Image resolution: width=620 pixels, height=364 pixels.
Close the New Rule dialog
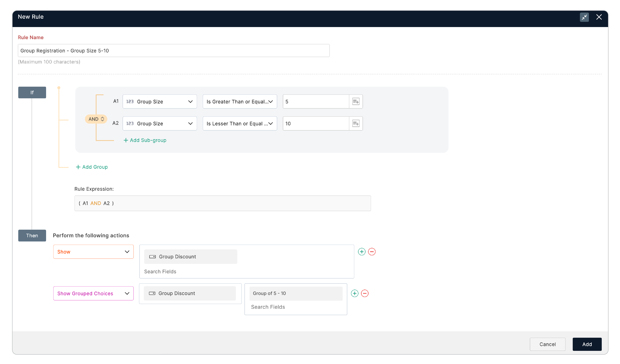(x=599, y=17)
